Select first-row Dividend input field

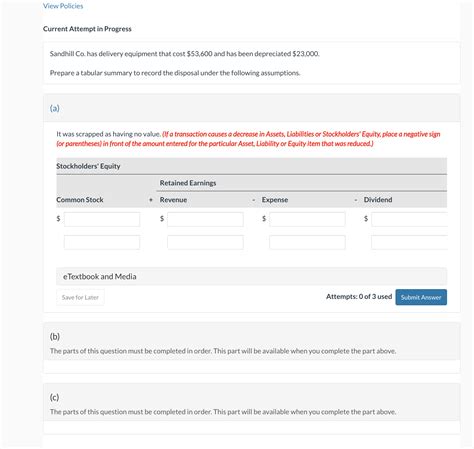click(409, 219)
